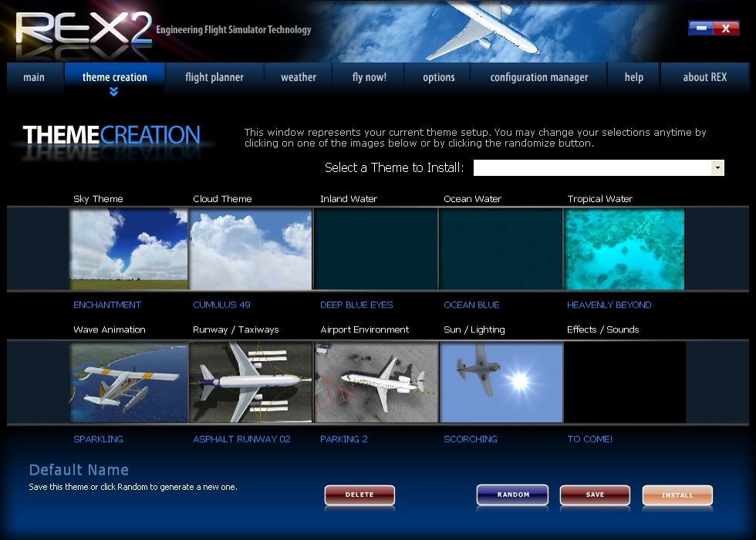Viewport: 756px width, 540px height.
Task: Open the options tab
Action: (439, 77)
